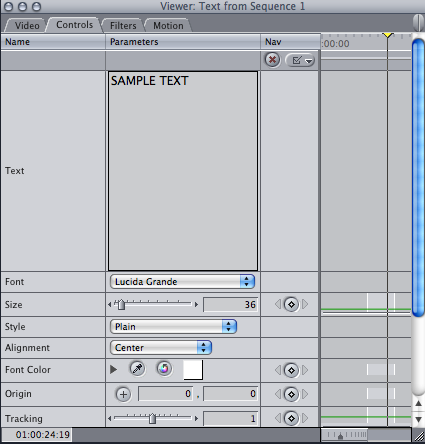The height and width of the screenshot is (444, 425).
Task: Click the Name column header
Action: [53, 42]
